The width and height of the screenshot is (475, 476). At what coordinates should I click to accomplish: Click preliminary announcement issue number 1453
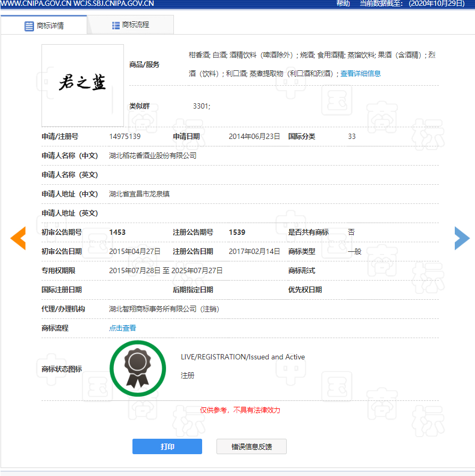tap(117, 232)
